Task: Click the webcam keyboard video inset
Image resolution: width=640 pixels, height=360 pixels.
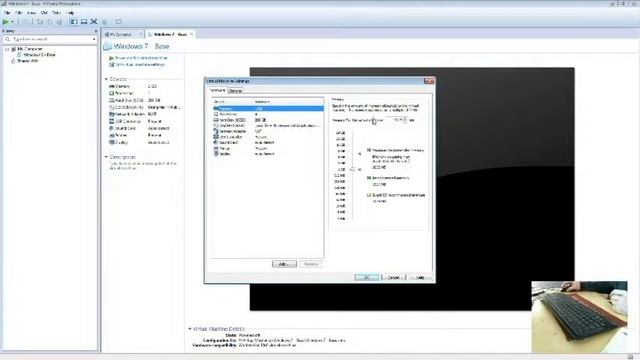Action: (x=580, y=316)
